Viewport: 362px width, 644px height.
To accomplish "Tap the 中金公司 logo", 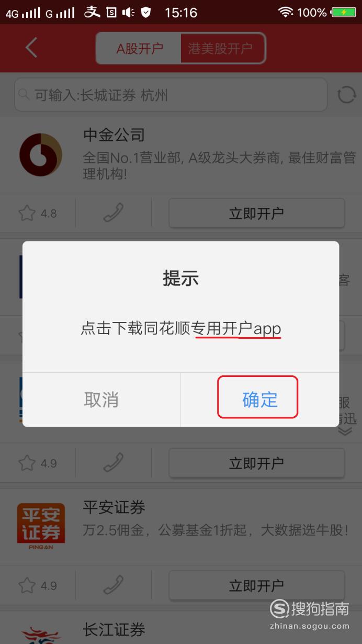I will [x=41, y=154].
